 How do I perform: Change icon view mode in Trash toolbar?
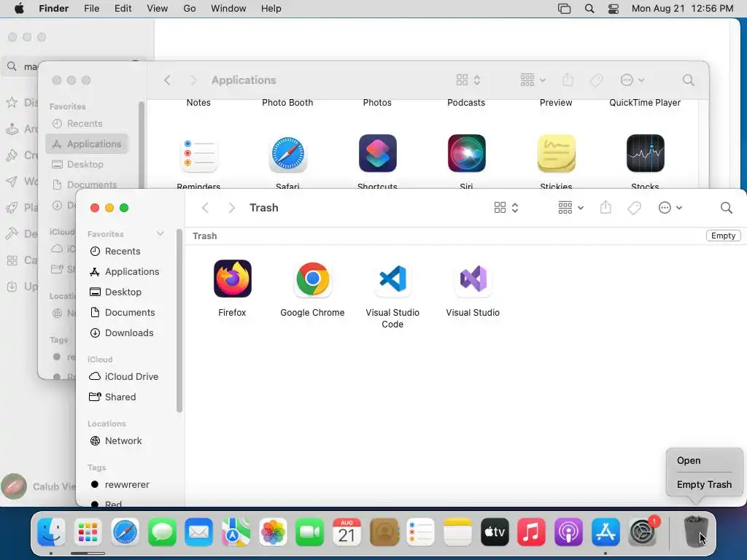click(506, 208)
